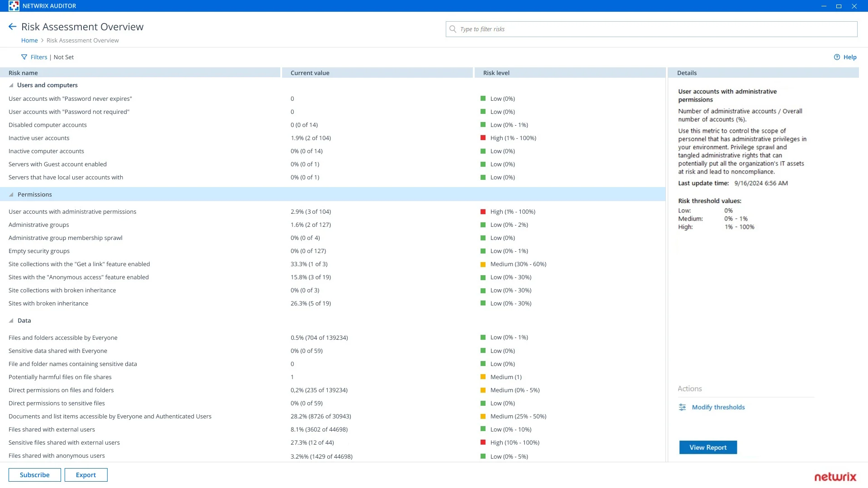The image size is (868, 488).
Task: Select Servers that have local user accounts
Action: point(66,178)
